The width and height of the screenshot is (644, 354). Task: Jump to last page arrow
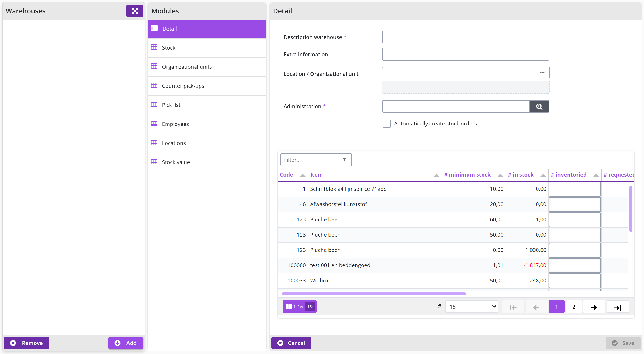pos(618,307)
